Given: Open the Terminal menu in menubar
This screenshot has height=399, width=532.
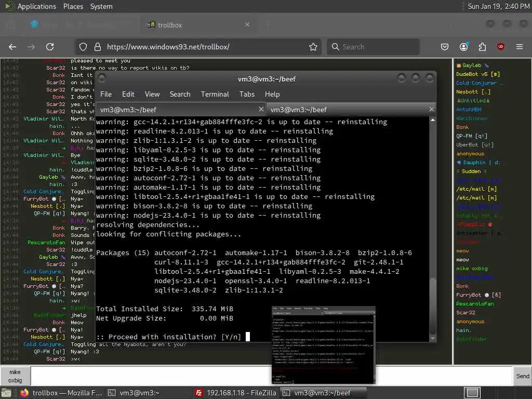Looking at the screenshot, I should click(215, 95).
